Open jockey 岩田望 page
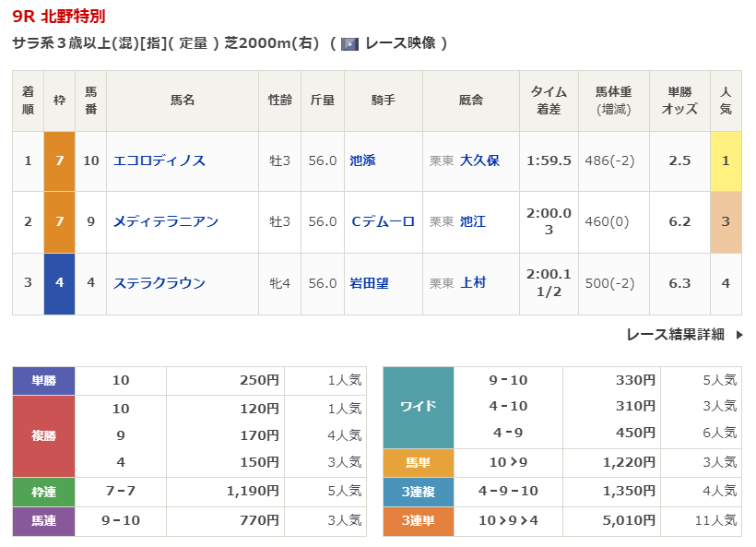756x547 pixels. [369, 283]
